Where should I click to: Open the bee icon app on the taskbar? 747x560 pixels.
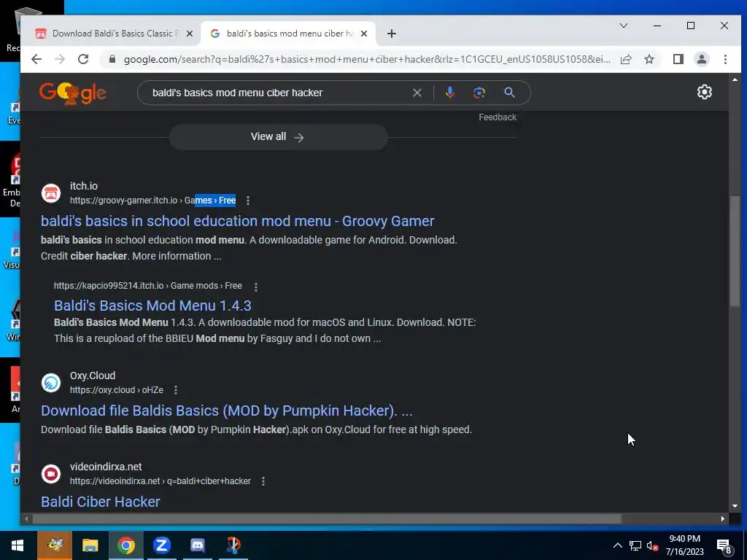click(55, 545)
